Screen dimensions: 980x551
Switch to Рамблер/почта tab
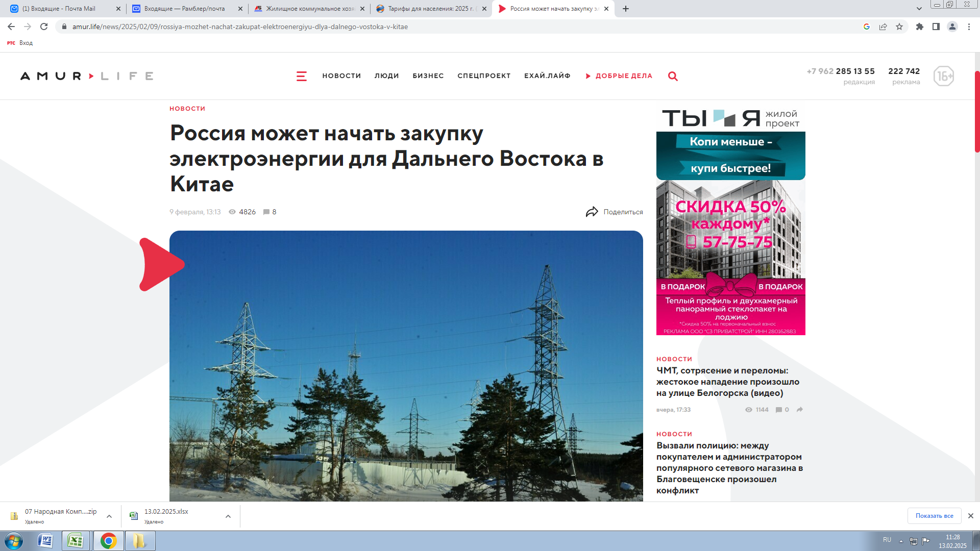coord(184,9)
